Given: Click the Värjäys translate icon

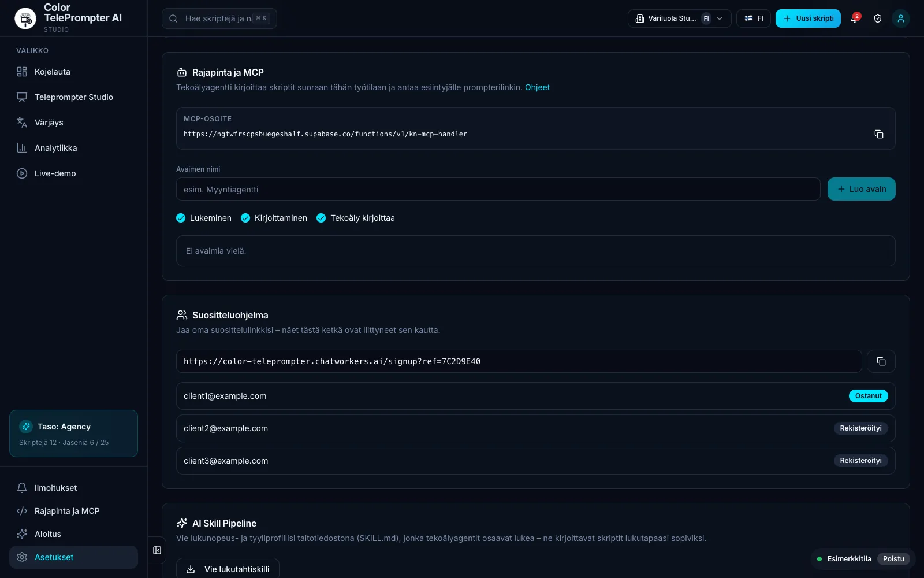Looking at the screenshot, I should click(22, 123).
